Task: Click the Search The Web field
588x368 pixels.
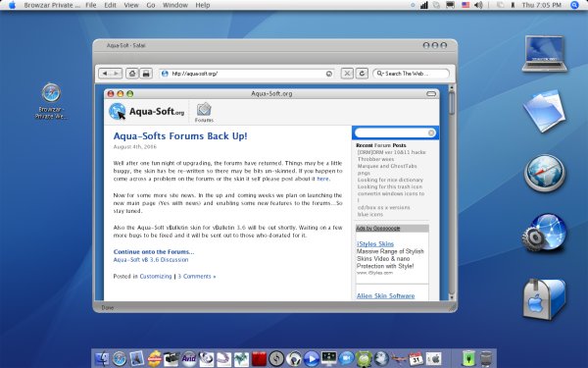Action: (x=411, y=74)
